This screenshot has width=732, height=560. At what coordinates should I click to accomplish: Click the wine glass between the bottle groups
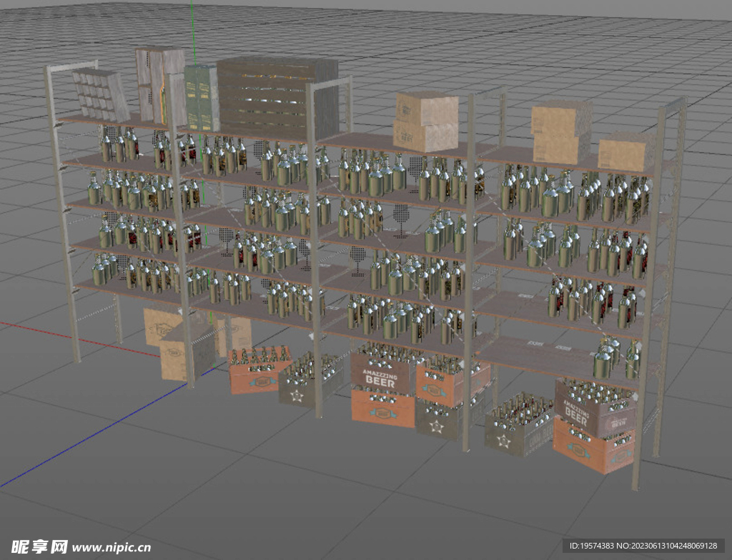401,215
